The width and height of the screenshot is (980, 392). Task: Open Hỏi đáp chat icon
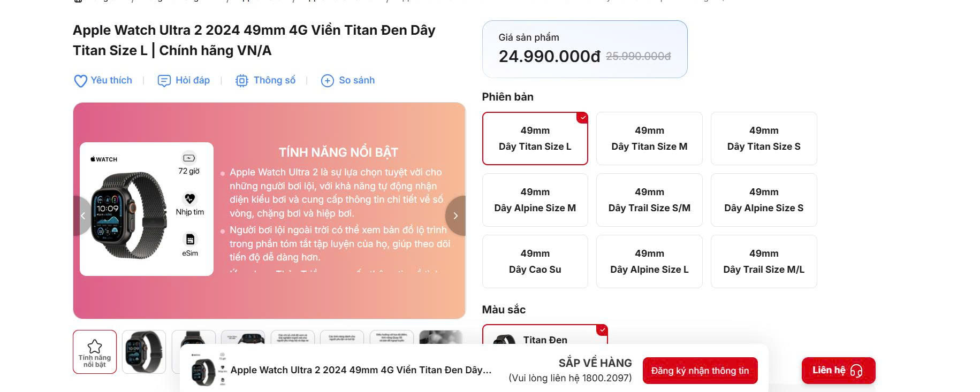tap(164, 81)
